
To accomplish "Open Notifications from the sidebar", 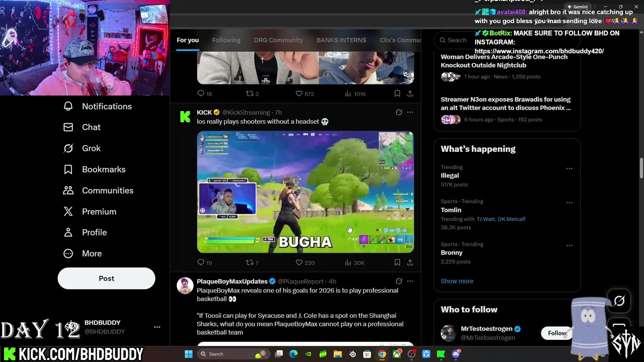I will click(x=97, y=107).
